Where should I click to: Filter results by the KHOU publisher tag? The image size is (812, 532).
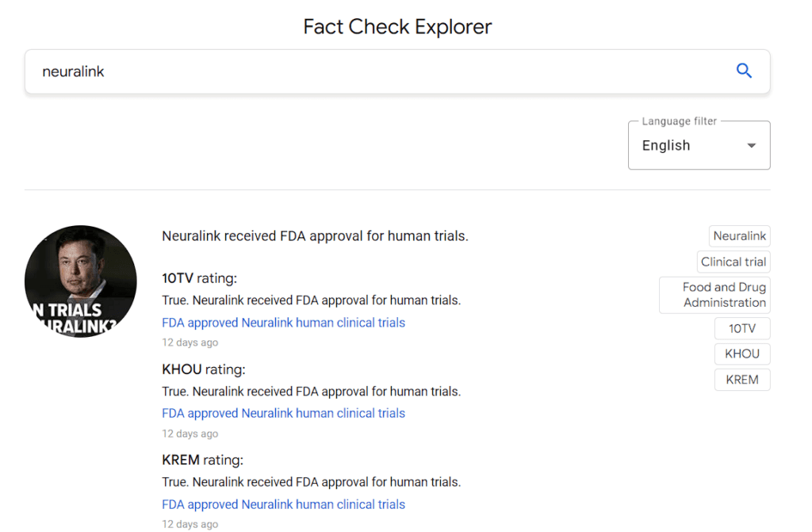742,354
